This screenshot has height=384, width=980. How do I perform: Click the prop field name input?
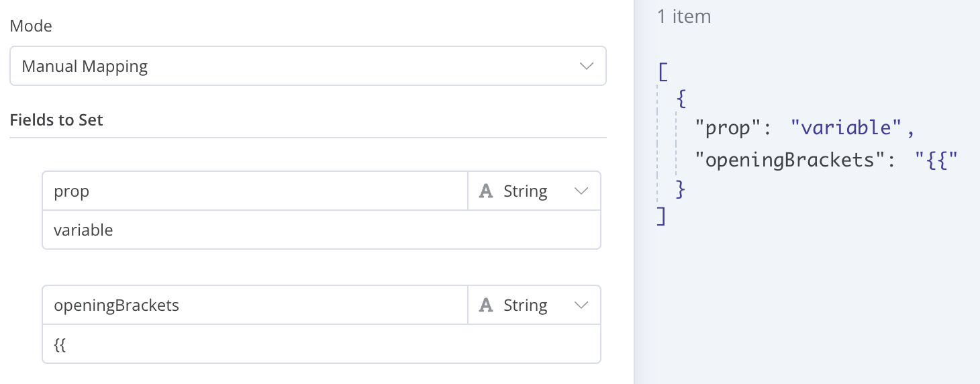(255, 191)
